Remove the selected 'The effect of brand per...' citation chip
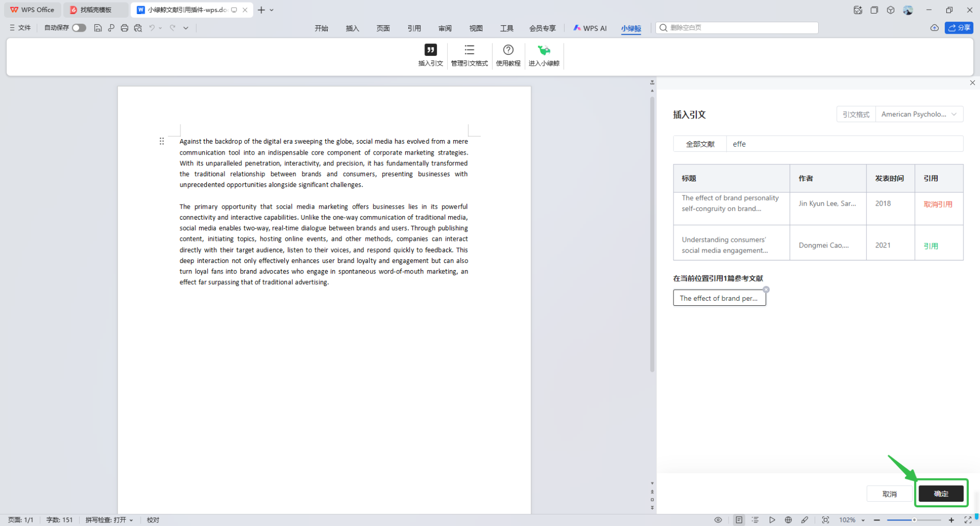Viewport: 980px width, 526px height. coord(766,290)
